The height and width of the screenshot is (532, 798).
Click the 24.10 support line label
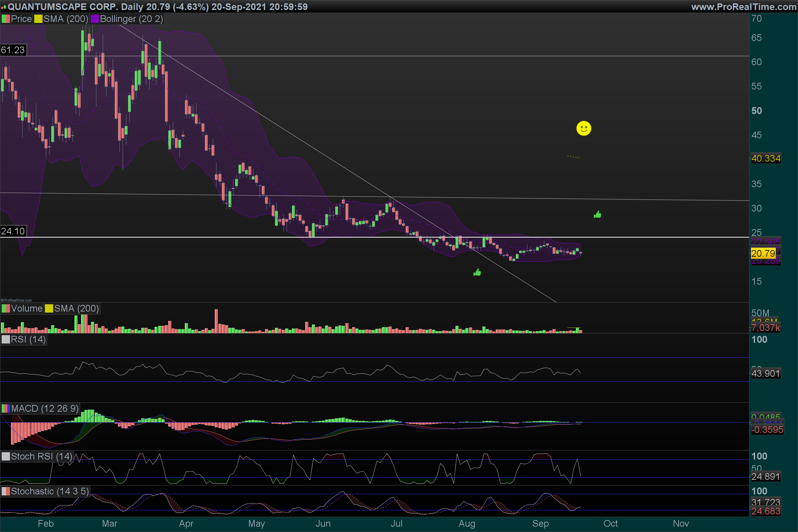pos(13,231)
